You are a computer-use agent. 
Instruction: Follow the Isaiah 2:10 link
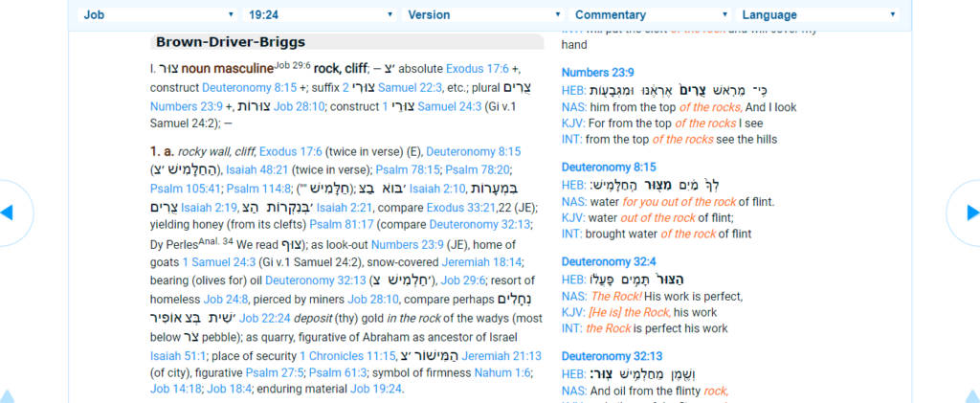coord(437,189)
